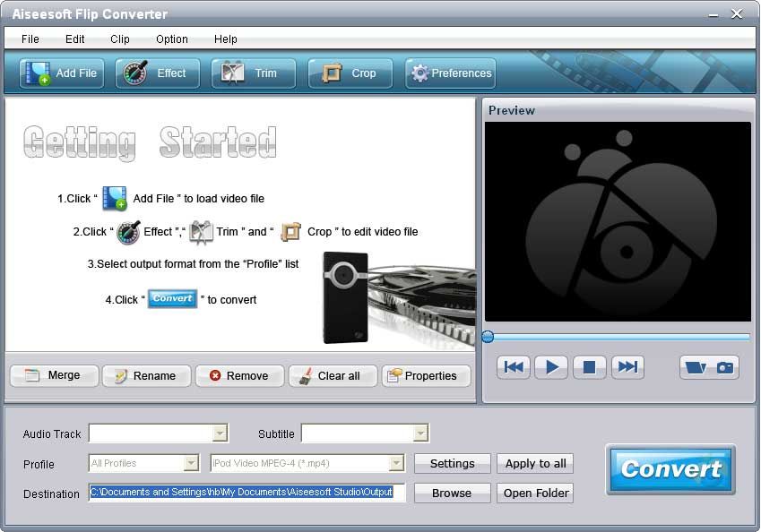Play the preview video
The width and height of the screenshot is (761, 532).
(x=551, y=366)
